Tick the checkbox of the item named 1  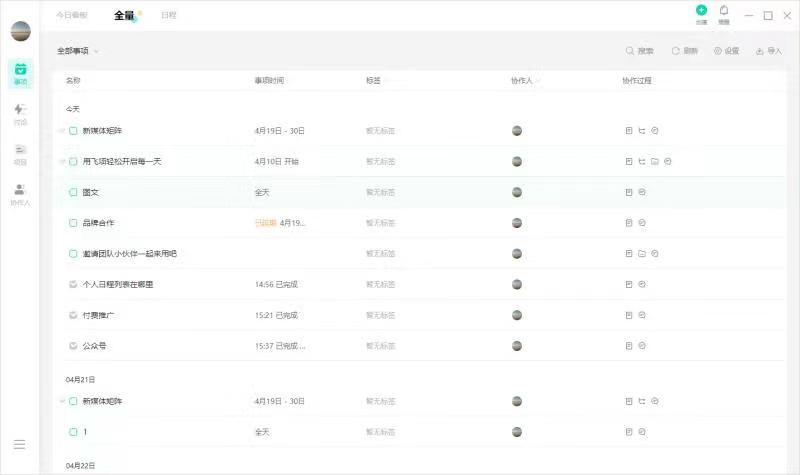point(73,432)
